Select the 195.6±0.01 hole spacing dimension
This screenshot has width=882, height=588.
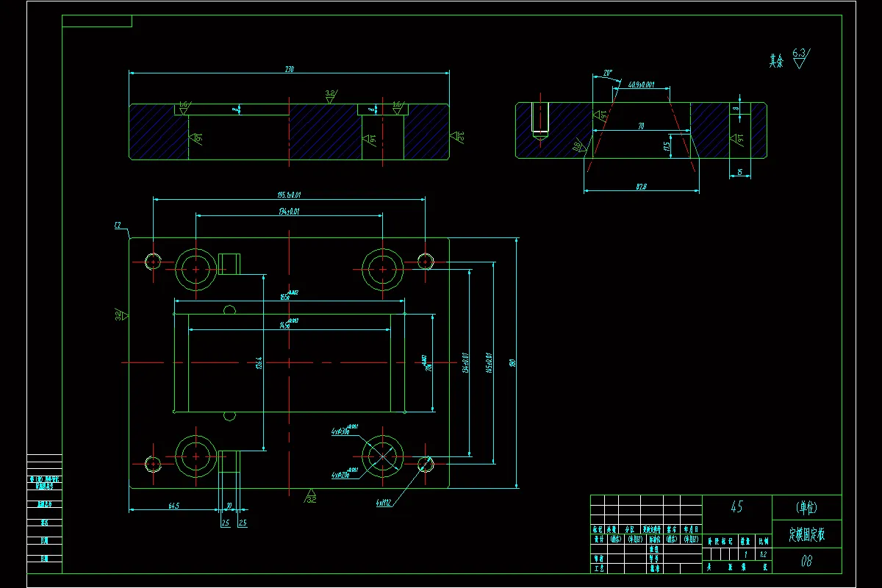289,195
